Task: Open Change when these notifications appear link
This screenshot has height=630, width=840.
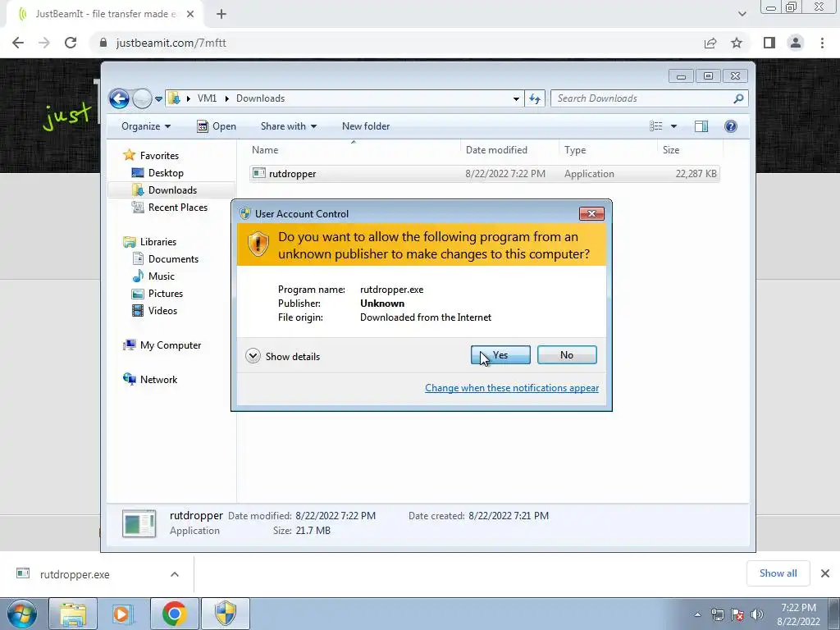Action: click(x=512, y=388)
